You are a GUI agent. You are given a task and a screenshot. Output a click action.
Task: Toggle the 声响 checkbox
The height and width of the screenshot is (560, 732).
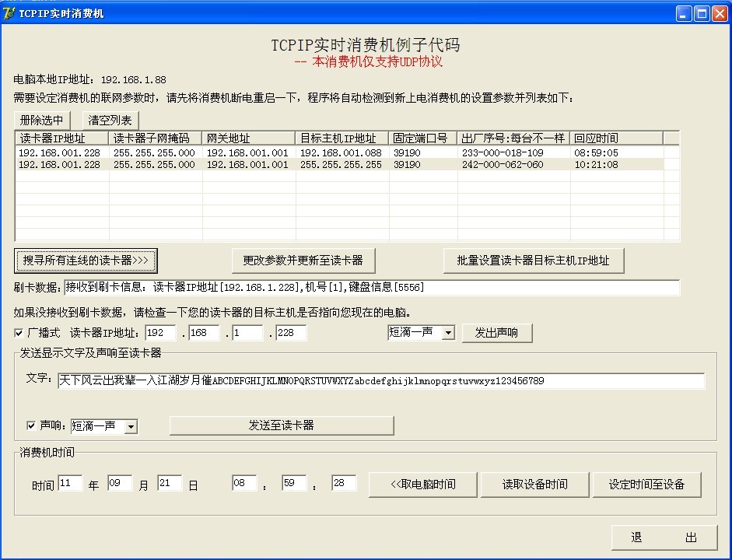[31, 425]
